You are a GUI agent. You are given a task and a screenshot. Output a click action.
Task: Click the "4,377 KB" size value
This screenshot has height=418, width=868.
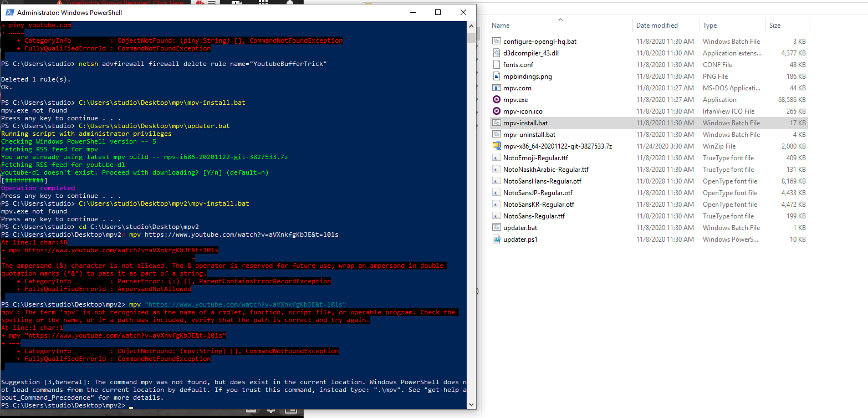pos(794,53)
